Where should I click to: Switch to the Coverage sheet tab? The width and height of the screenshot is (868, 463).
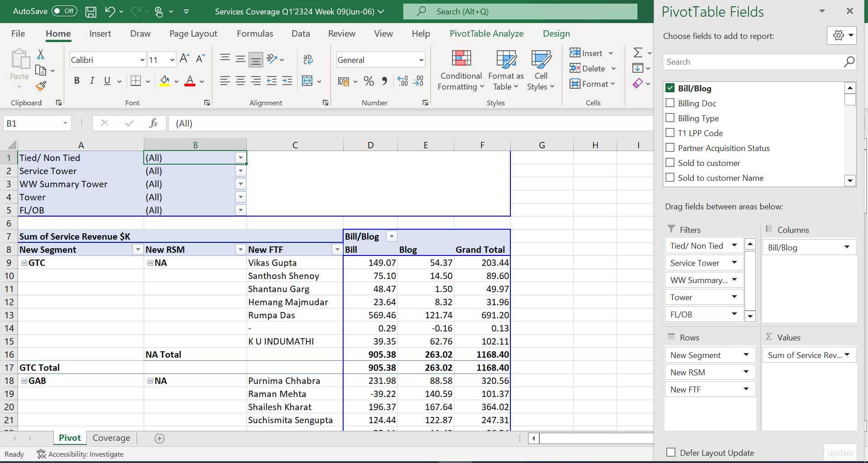click(111, 438)
